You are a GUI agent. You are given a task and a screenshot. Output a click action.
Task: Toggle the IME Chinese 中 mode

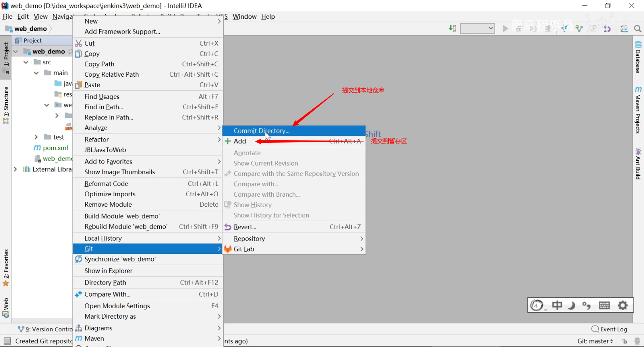click(x=557, y=305)
